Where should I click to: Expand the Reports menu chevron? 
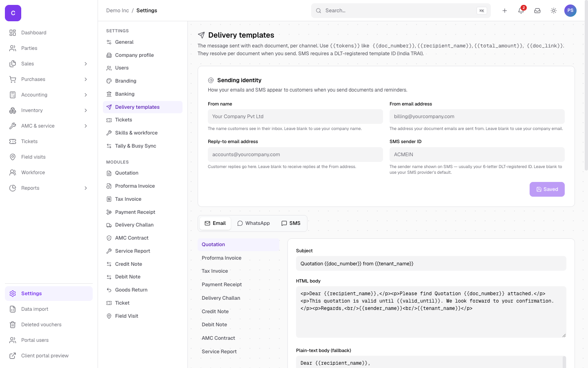tap(86, 188)
